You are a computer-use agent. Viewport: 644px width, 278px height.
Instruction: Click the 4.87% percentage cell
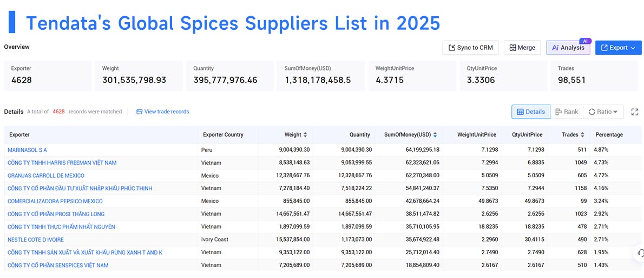point(601,150)
